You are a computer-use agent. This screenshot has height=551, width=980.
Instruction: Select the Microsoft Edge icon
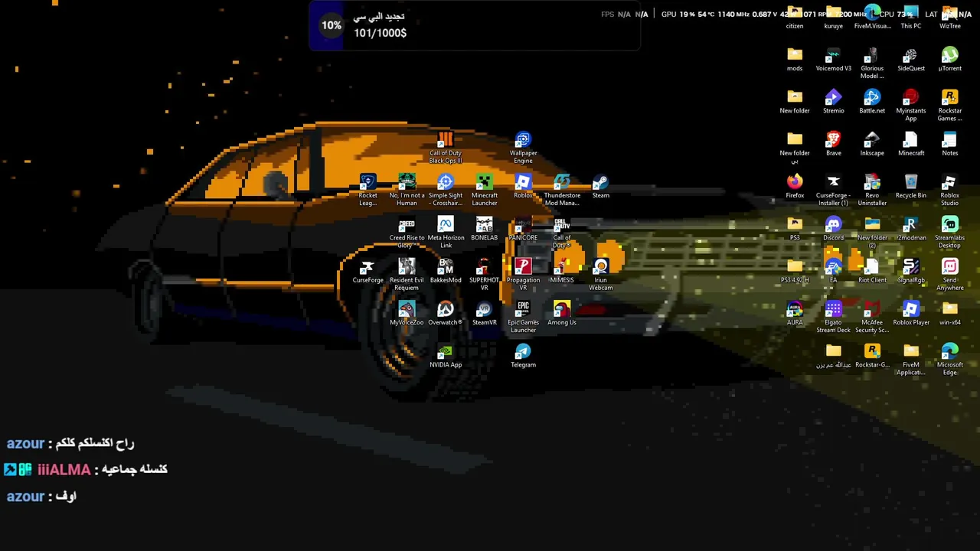point(949,359)
